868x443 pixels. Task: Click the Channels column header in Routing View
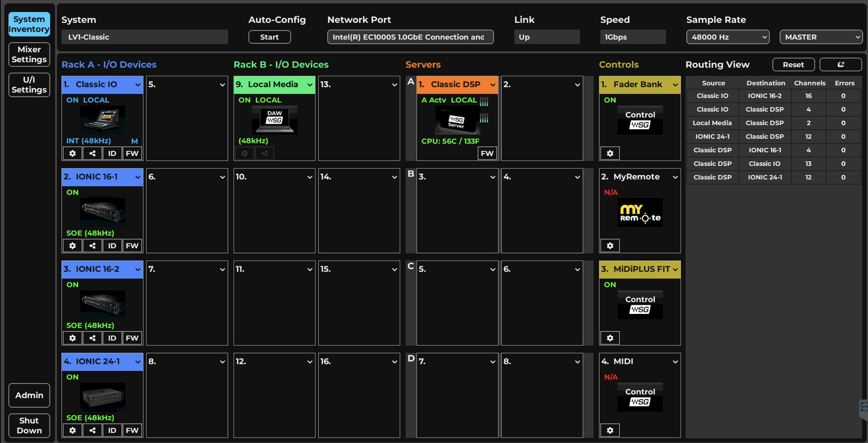click(810, 83)
